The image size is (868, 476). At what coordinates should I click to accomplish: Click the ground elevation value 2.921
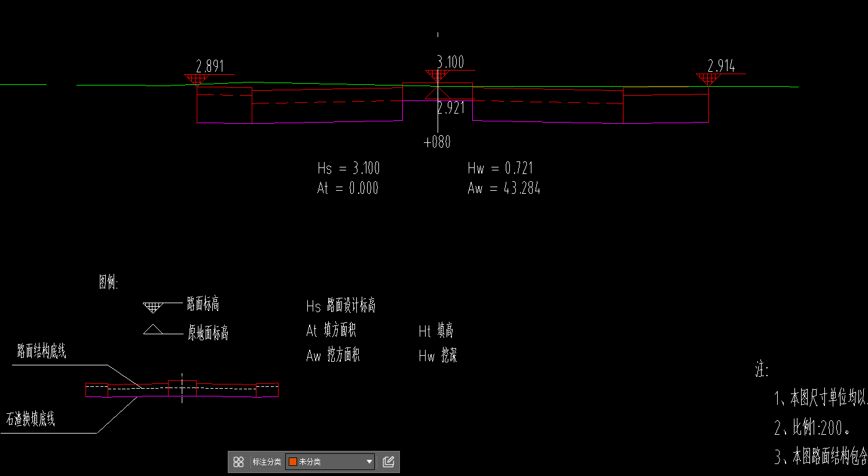click(x=451, y=108)
